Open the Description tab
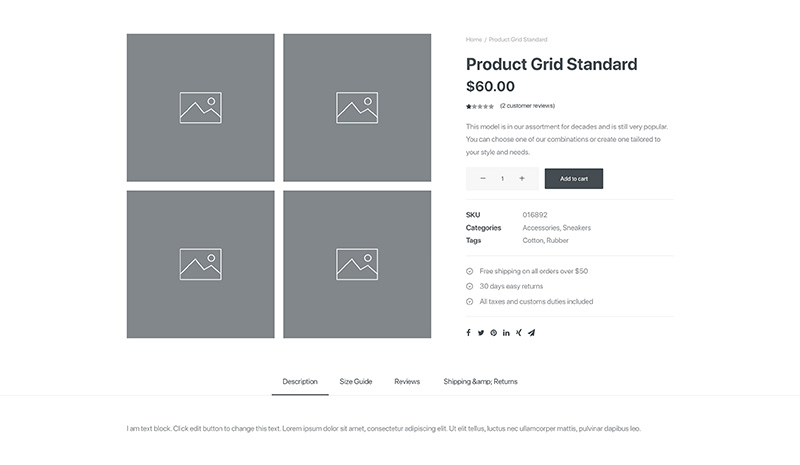 click(x=300, y=382)
